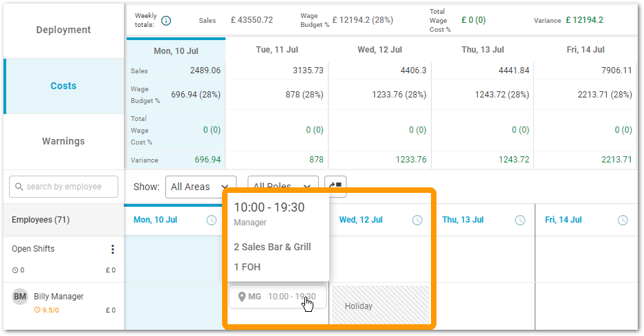Select the Costs tab
Screen dimensions: 644x336
(x=64, y=86)
